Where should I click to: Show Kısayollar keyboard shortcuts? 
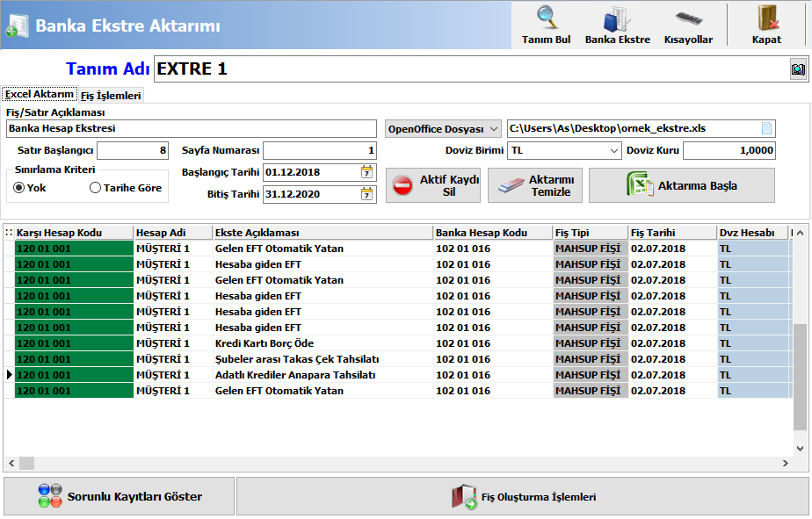click(688, 25)
